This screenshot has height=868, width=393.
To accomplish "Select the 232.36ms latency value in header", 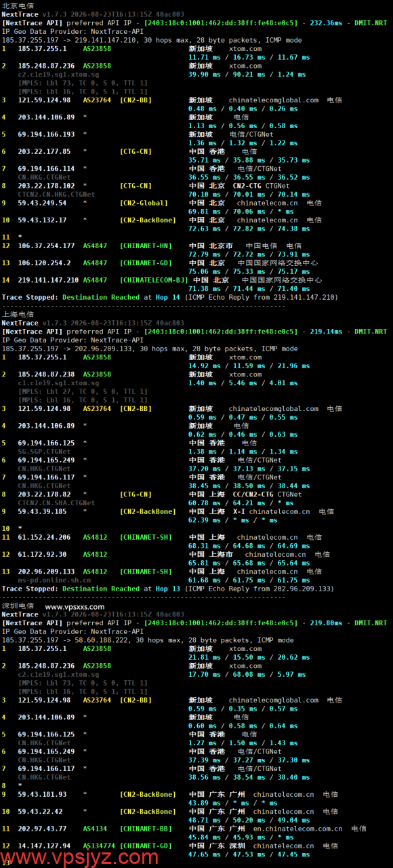I will [326, 23].
